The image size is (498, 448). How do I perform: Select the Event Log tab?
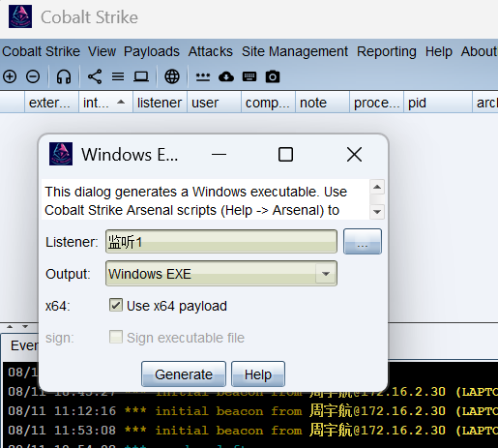(20, 345)
